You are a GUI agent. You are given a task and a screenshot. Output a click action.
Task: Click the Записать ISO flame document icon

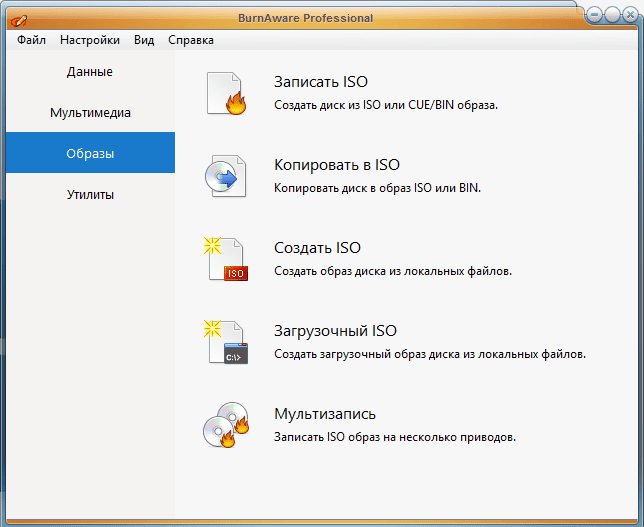pos(226,93)
